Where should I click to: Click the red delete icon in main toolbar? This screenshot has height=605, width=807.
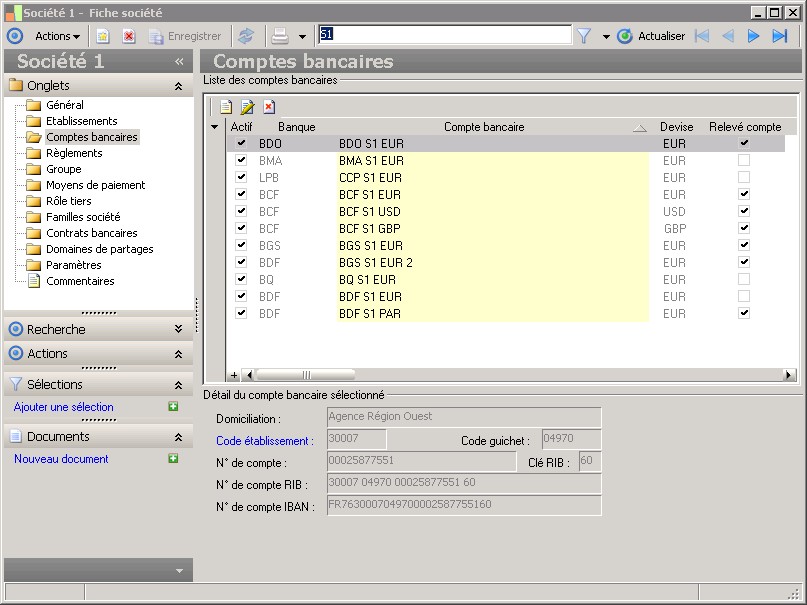[129, 36]
